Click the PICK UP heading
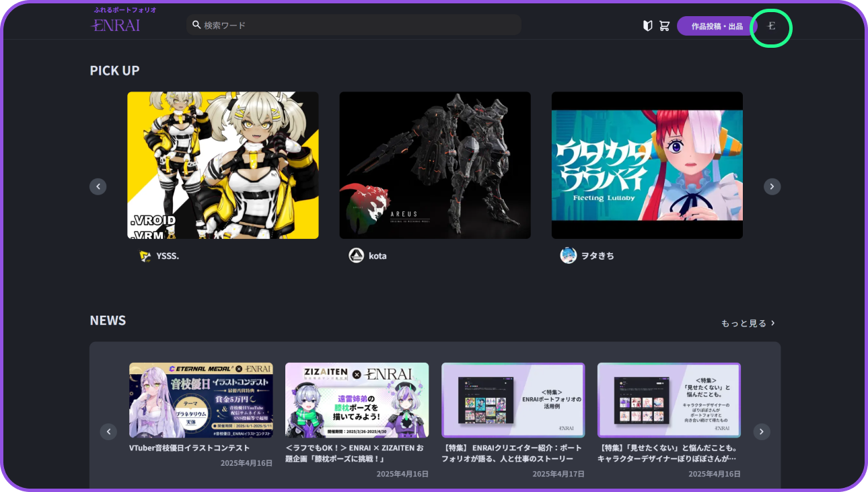 (x=115, y=71)
